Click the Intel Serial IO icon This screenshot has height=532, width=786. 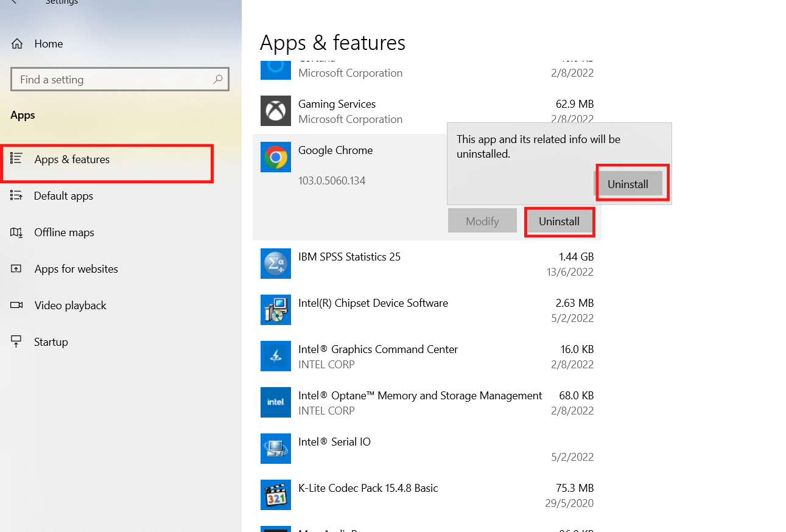click(x=276, y=449)
